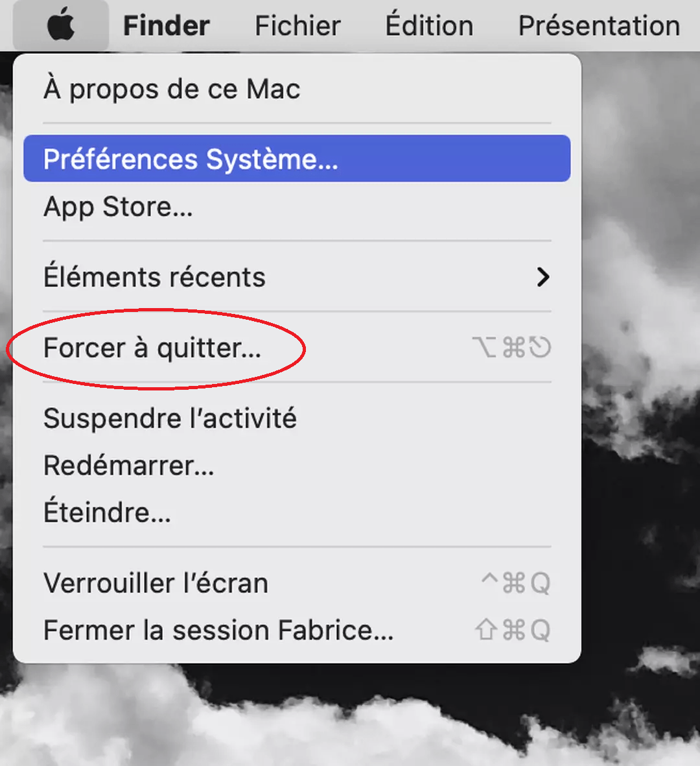Open the Édition menu

point(430,25)
